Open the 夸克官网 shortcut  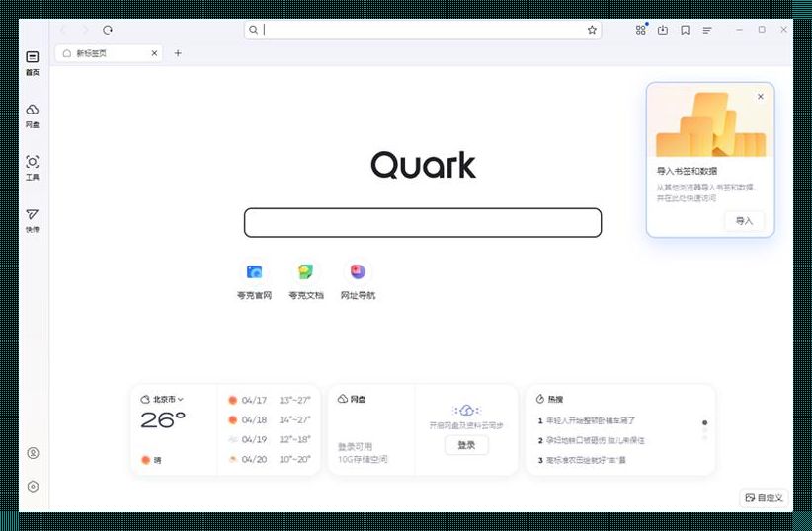coord(254,280)
